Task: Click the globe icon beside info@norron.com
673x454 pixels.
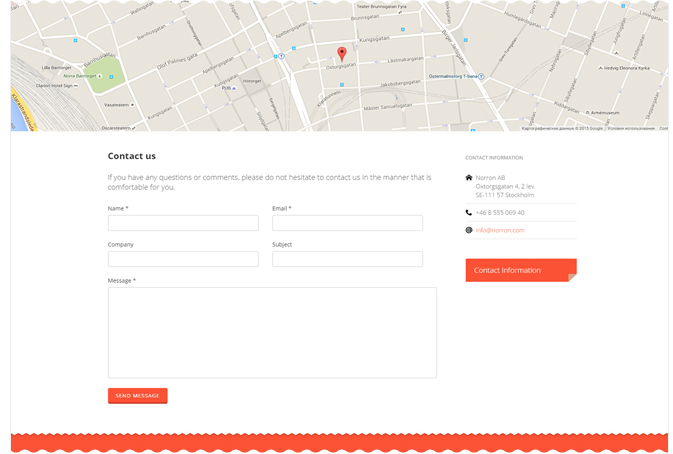Action: (469, 230)
